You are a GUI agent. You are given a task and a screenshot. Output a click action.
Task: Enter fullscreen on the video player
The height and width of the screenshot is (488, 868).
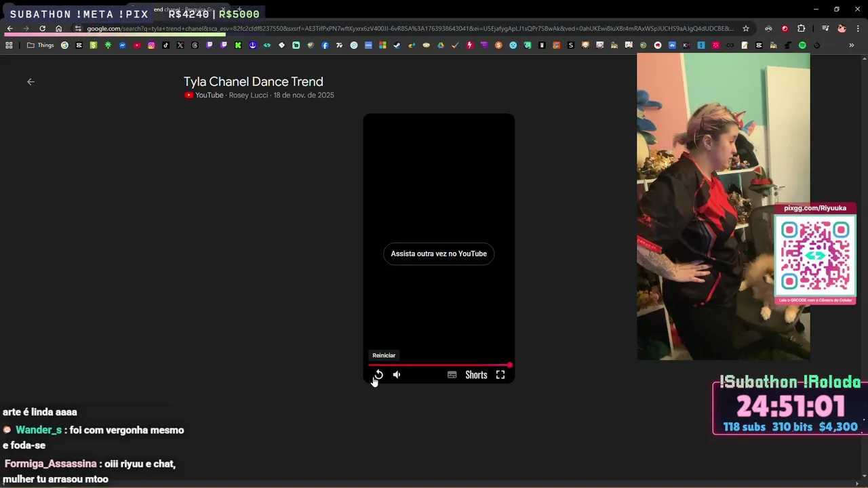pyautogui.click(x=500, y=375)
